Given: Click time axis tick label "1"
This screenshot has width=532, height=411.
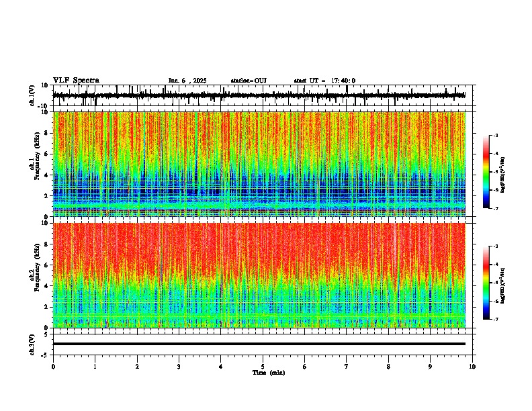Looking at the screenshot, I should (x=95, y=367).
